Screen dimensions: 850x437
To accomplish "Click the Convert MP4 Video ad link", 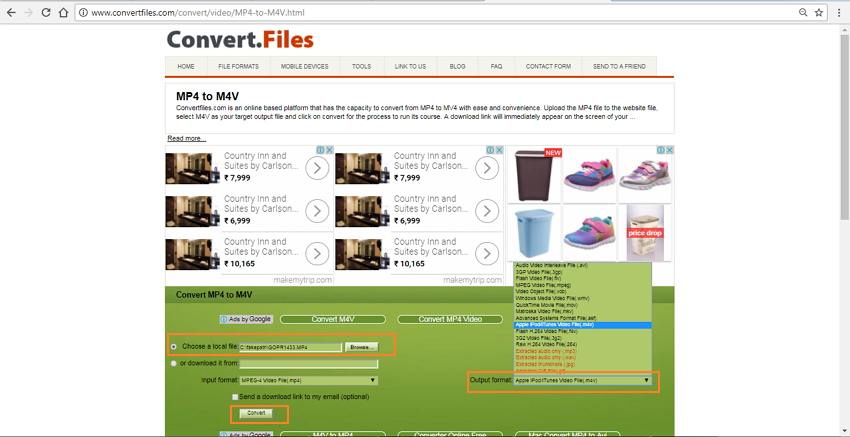I will [450, 319].
